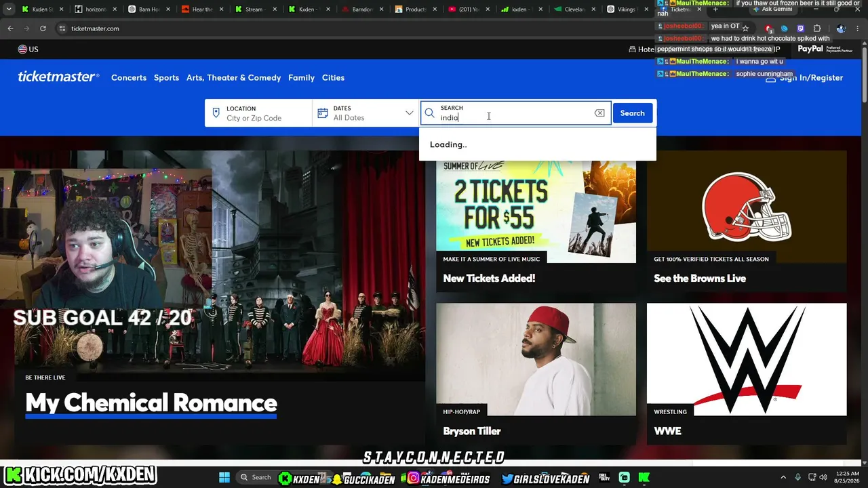This screenshot has width=868, height=488.
Task: Switch to the 'Hear the' browser tab
Action: 202,9
